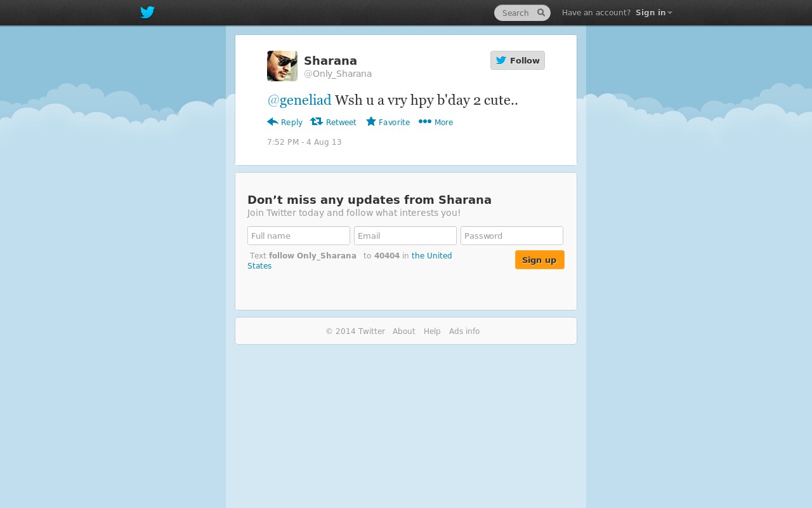812x508 pixels.
Task: Focus the Full name field
Action: pos(299,236)
